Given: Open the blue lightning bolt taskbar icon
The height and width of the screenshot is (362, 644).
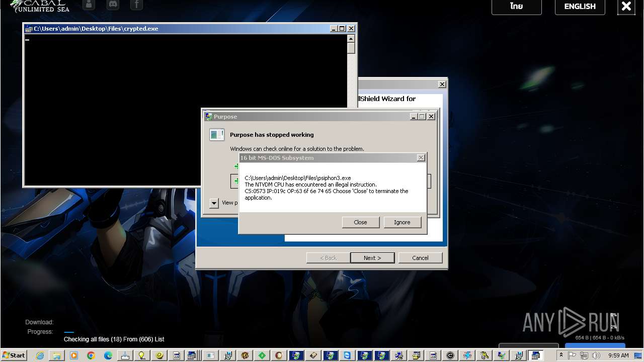Looking at the screenshot, I should click(467, 355).
